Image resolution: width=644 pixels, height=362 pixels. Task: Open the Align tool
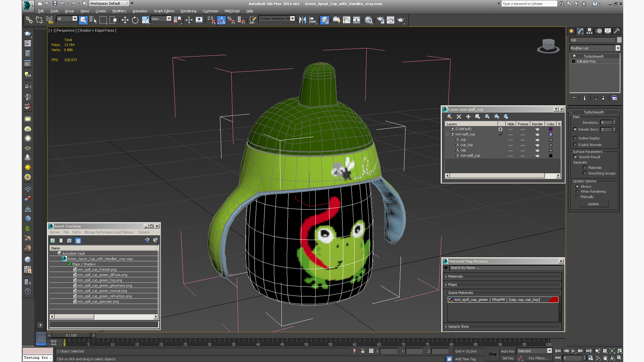(x=313, y=20)
